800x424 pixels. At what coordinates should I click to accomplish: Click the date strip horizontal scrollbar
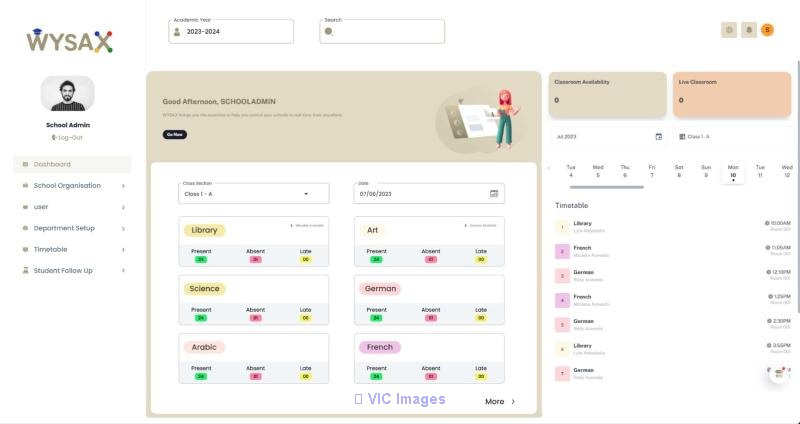[607, 187]
